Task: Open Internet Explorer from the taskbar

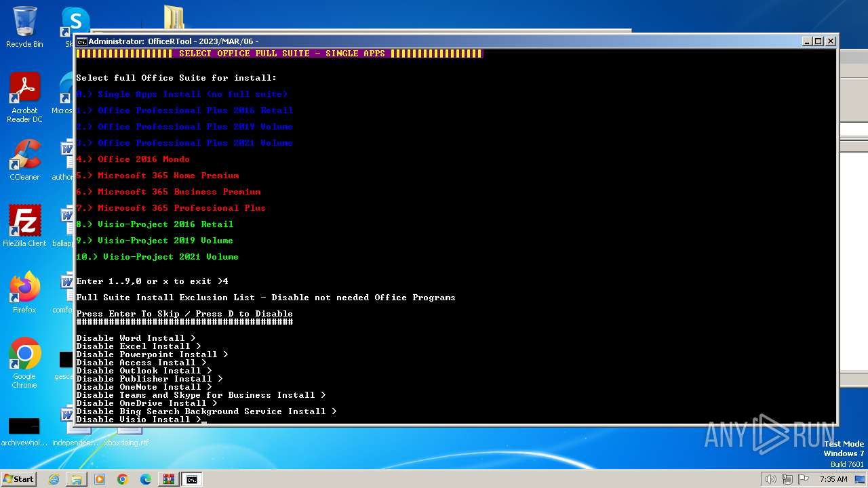Action: point(54,479)
